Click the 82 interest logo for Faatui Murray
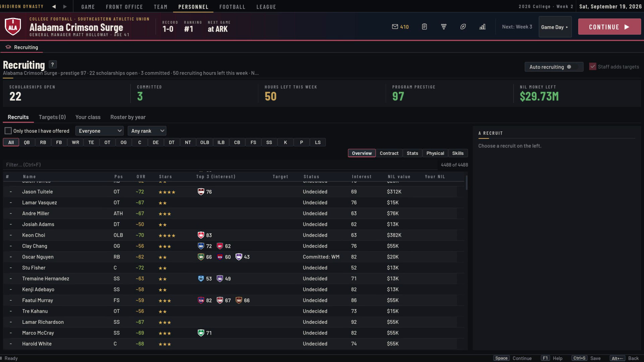This screenshot has height=362, width=644. coord(201,300)
